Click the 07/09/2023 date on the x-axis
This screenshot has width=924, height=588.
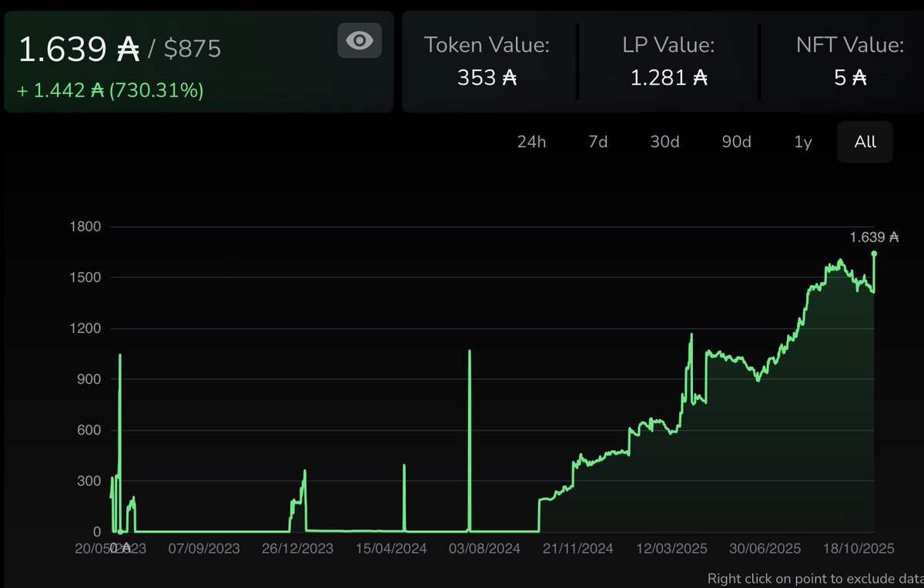tap(204, 549)
